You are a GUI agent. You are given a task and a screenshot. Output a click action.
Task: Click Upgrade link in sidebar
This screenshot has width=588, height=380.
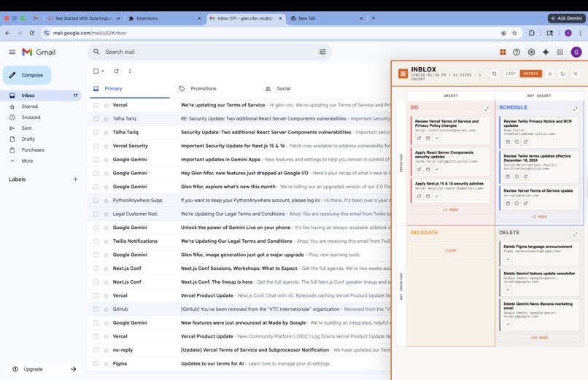[33, 369]
